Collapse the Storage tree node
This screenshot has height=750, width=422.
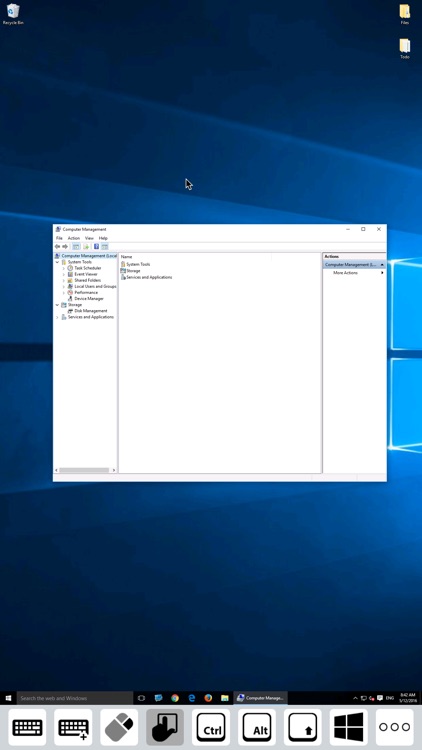tap(57, 305)
